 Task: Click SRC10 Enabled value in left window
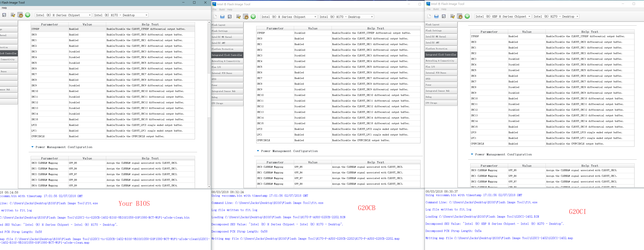(x=87, y=91)
